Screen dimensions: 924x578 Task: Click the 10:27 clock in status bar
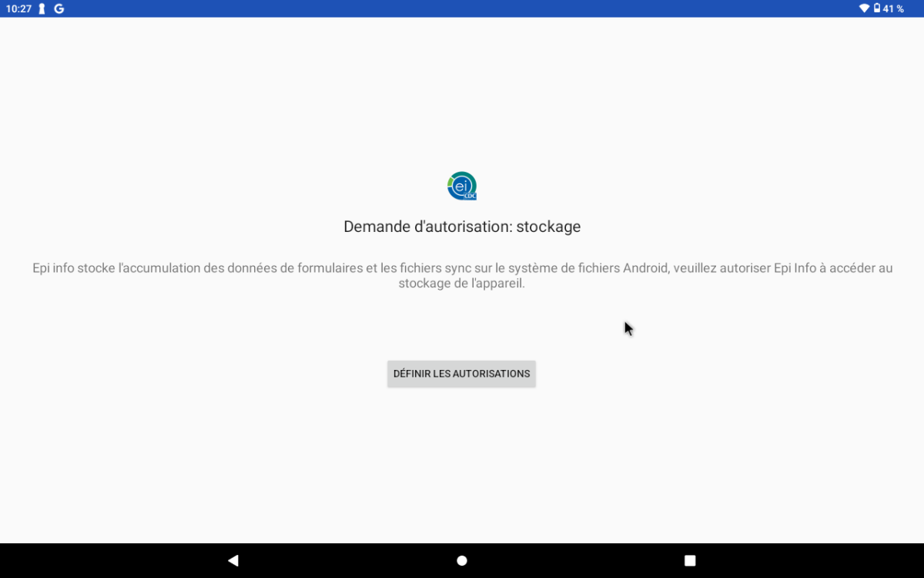click(18, 8)
